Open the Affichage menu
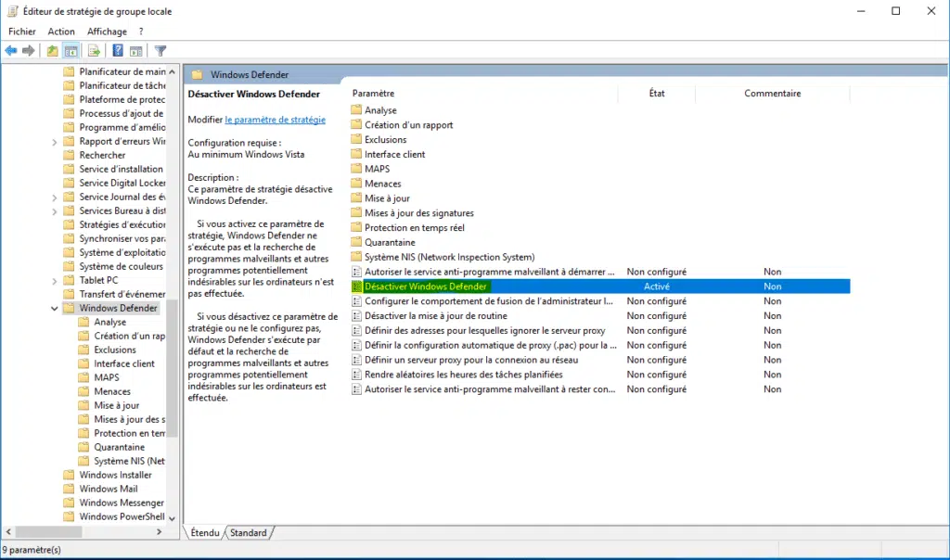Screen dimensions: 950x560 [x=108, y=32]
